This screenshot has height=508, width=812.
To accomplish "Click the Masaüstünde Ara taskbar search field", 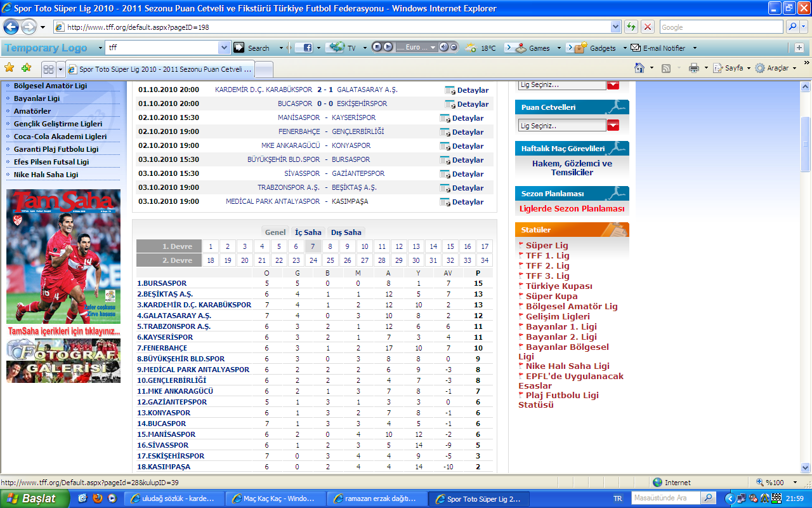I will pos(665,498).
